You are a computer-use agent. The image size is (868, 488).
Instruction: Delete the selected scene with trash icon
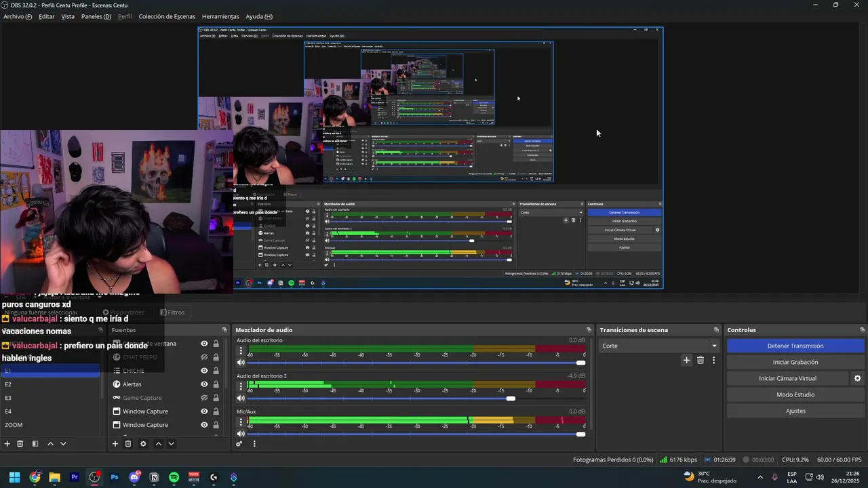pos(20,444)
